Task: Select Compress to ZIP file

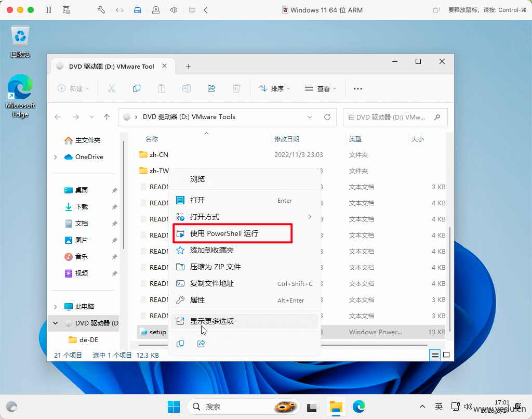Action: pos(244,267)
